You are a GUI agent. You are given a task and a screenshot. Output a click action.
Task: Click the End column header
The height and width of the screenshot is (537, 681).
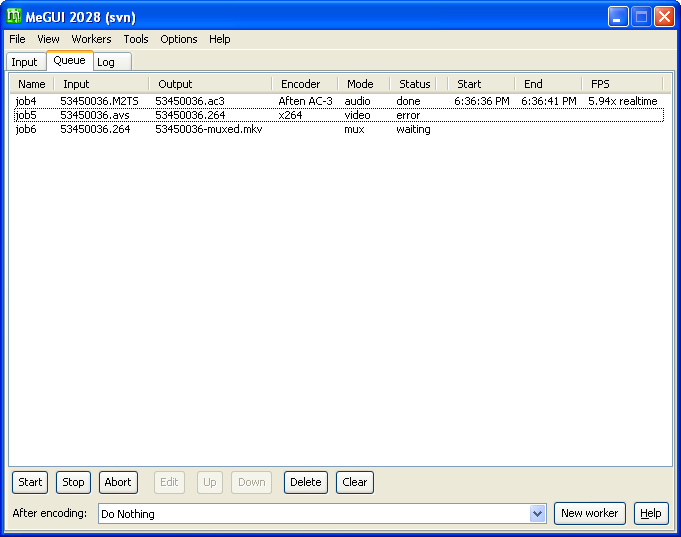(548, 84)
